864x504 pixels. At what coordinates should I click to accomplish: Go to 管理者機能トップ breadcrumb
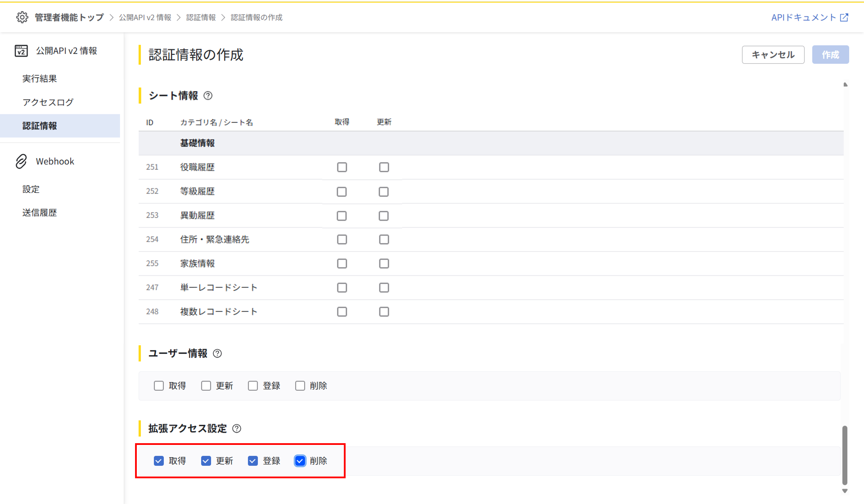pos(69,17)
